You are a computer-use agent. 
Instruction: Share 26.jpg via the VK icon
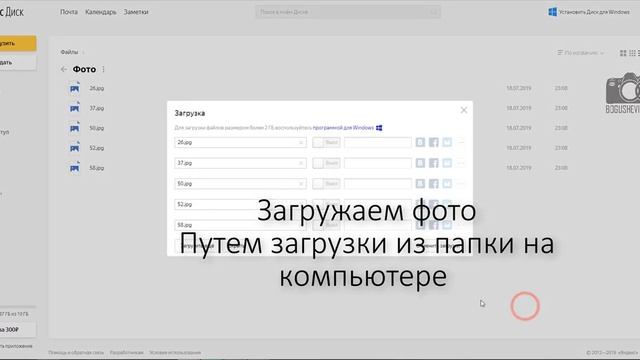pos(420,142)
